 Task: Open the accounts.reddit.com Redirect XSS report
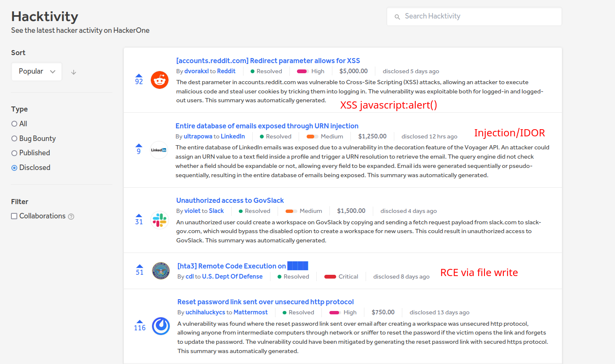coord(268,61)
